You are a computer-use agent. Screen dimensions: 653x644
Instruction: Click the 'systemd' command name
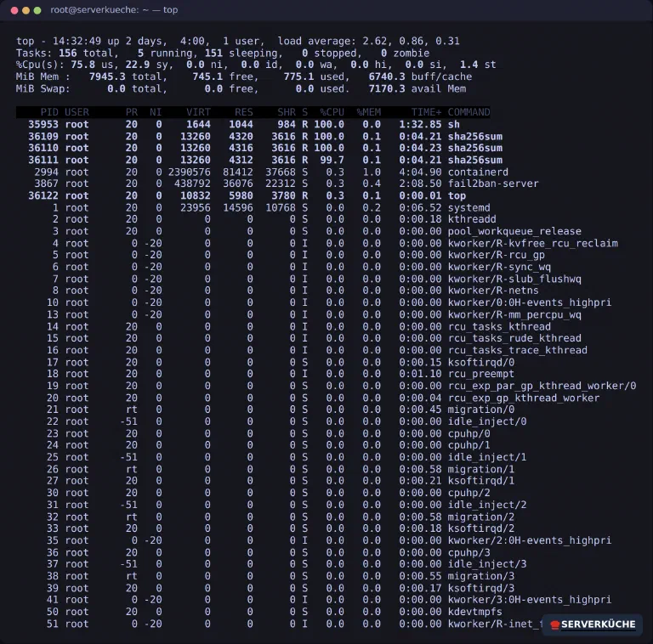[469, 208]
